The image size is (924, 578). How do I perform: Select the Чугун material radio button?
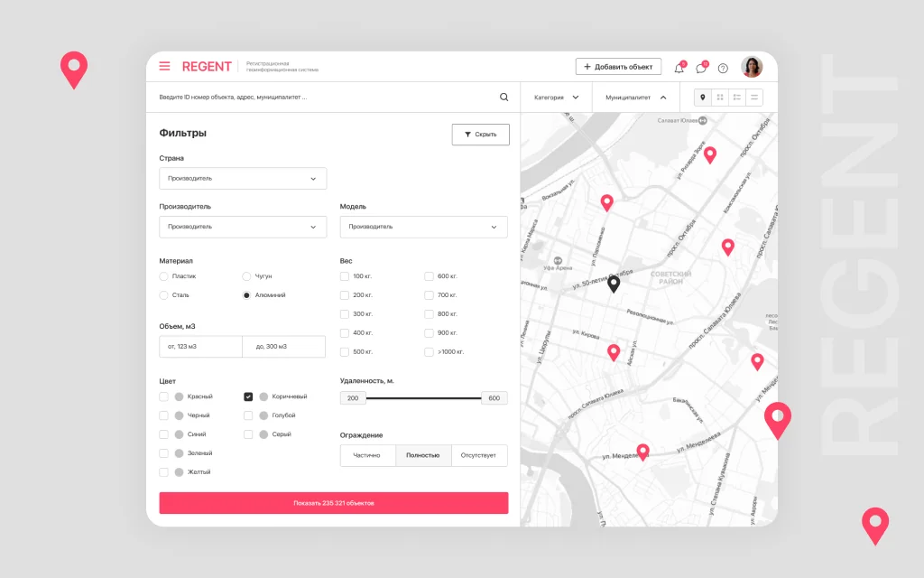tap(246, 276)
